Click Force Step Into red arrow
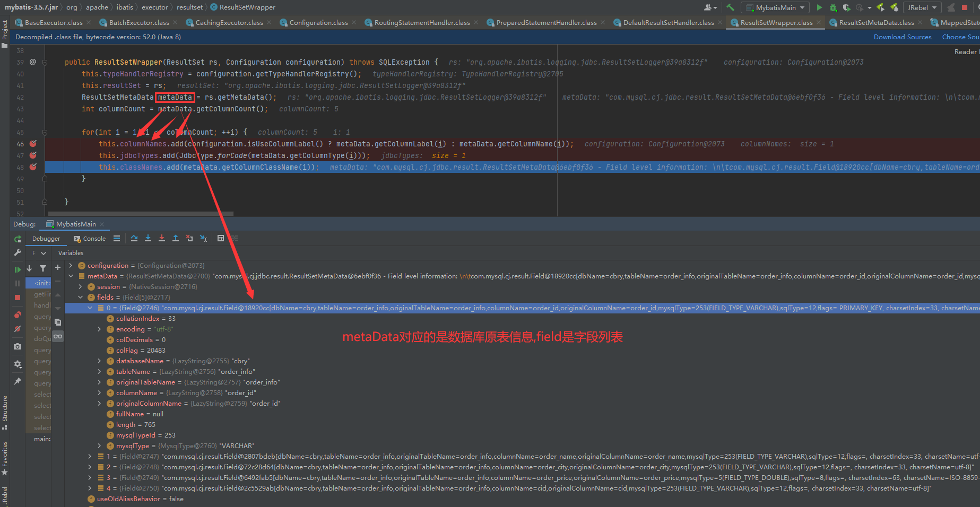 (162, 239)
